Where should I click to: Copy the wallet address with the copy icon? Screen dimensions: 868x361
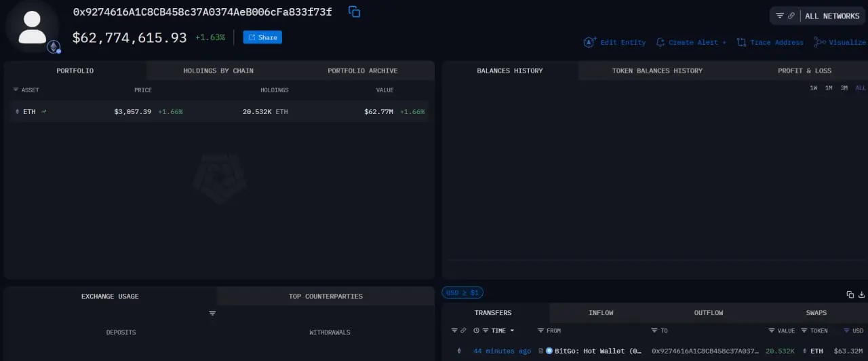pyautogui.click(x=354, y=12)
